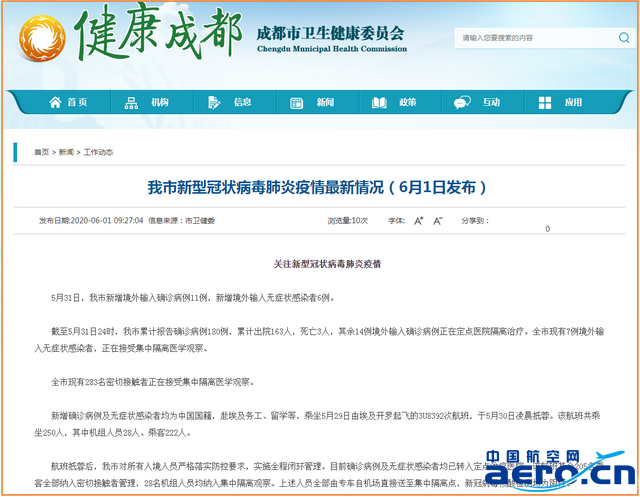Open the 新闻 navigation tab
The width and height of the screenshot is (640, 497).
click(x=325, y=102)
